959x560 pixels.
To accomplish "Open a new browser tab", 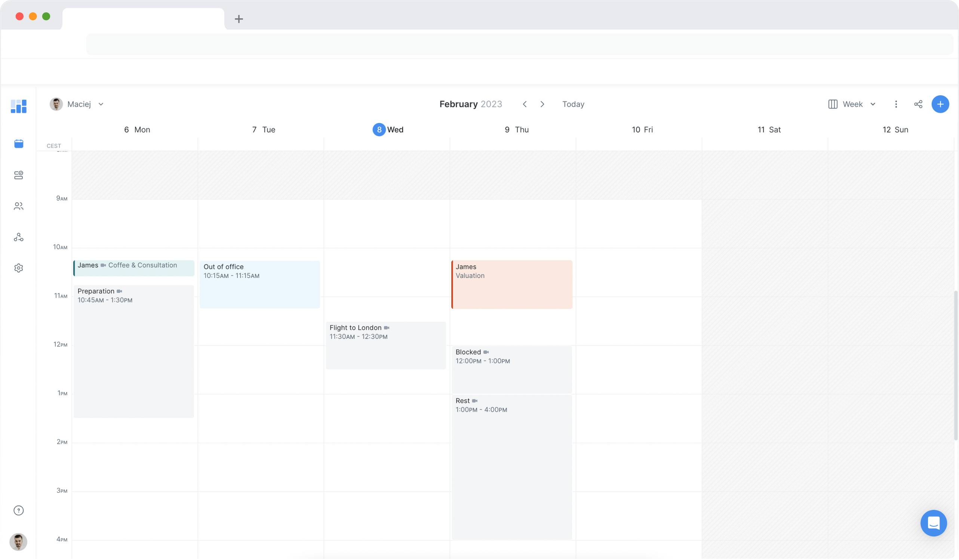I will [239, 19].
